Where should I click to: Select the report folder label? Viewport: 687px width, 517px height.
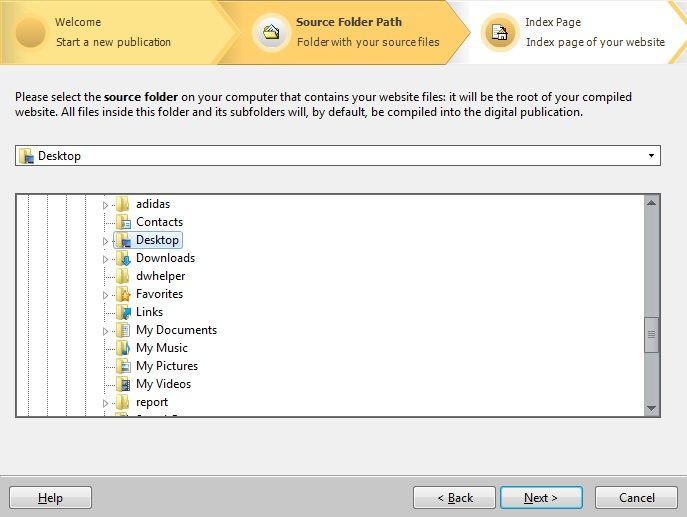[152, 402]
